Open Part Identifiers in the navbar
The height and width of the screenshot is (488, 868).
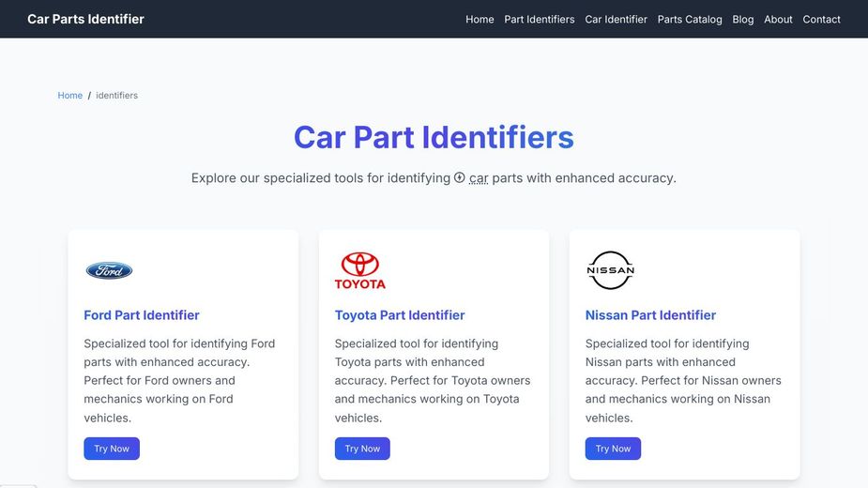[539, 19]
